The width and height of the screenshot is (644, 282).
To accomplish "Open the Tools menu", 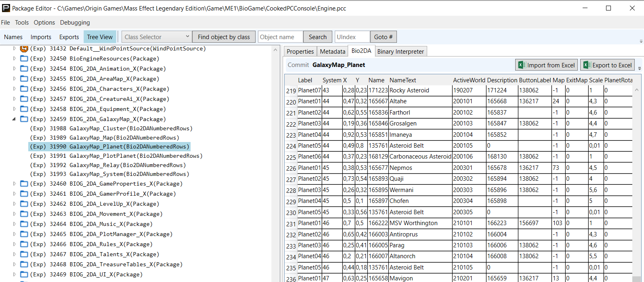I will (22, 23).
